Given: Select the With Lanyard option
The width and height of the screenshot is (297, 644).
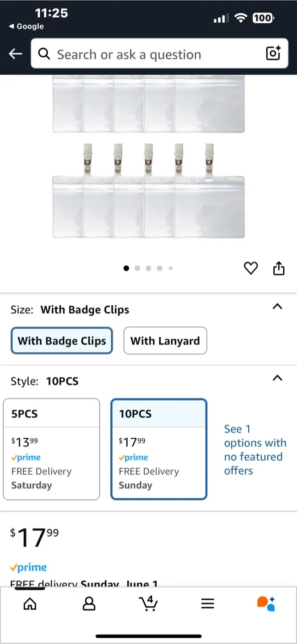Looking at the screenshot, I should pyautogui.click(x=165, y=341).
